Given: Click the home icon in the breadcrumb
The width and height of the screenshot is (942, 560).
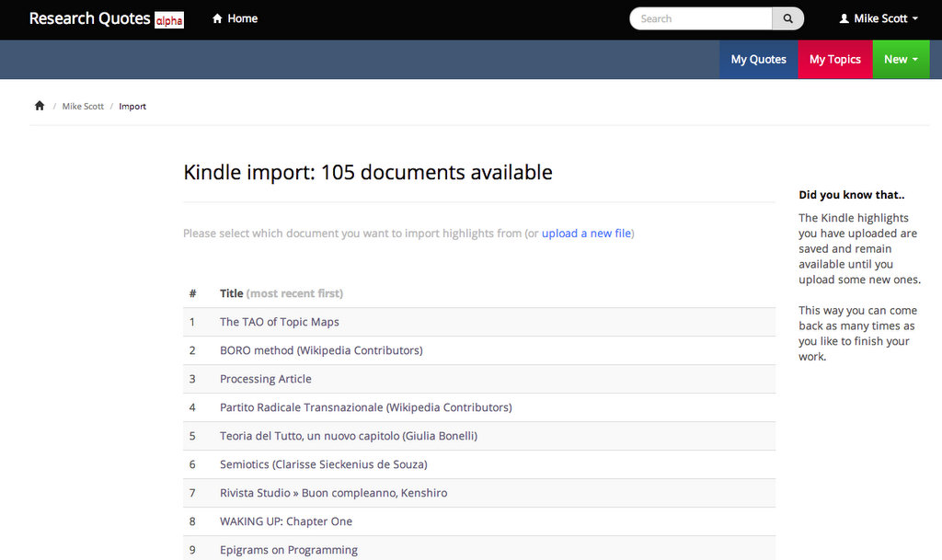Looking at the screenshot, I should [x=40, y=106].
